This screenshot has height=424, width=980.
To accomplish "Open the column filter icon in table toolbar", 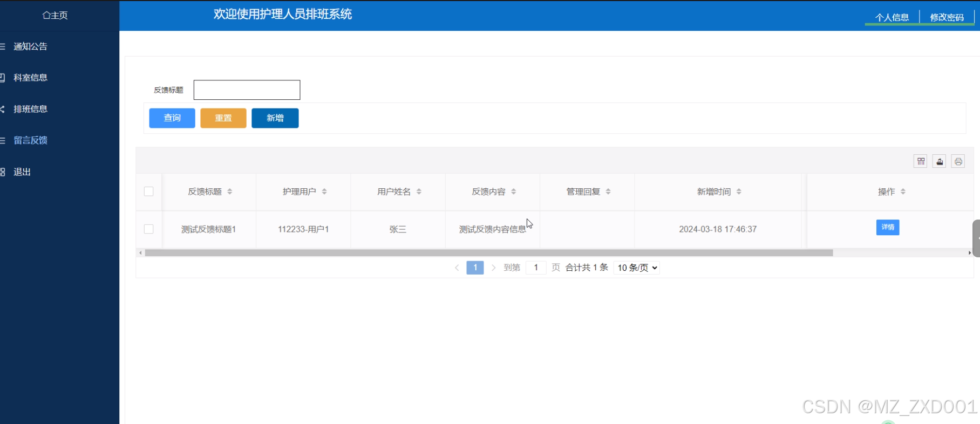I will click(921, 161).
